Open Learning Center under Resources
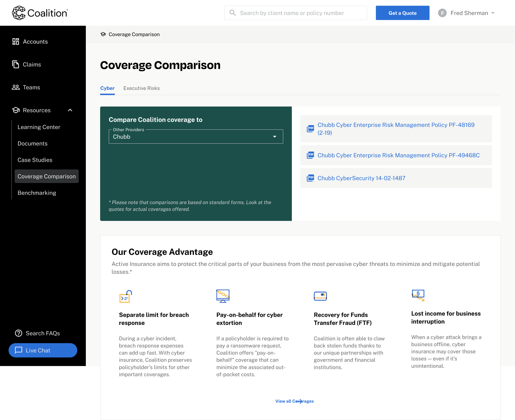The height and width of the screenshot is (420, 515). 39,127
